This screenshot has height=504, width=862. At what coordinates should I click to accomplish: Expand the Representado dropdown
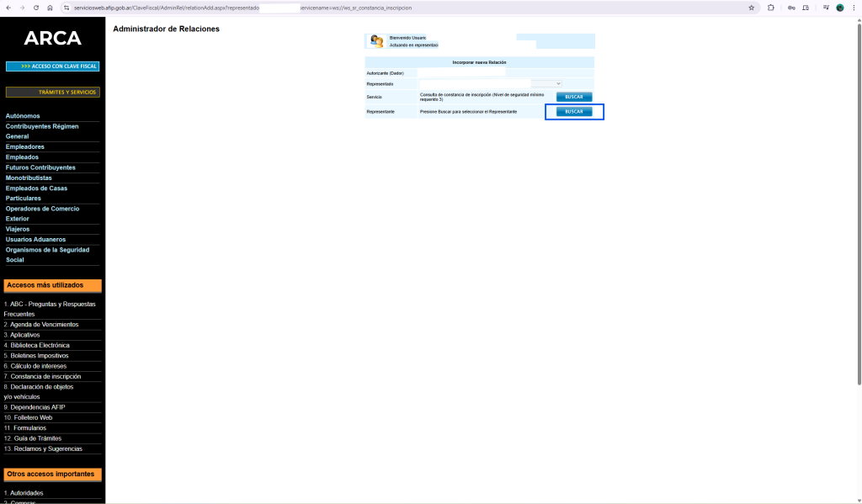point(557,83)
